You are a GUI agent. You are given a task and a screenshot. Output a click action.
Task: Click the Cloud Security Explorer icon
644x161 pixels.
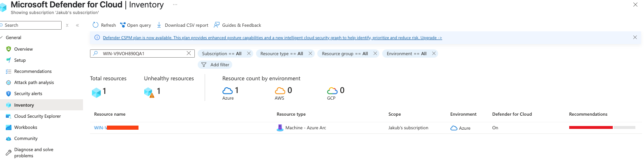8,116
